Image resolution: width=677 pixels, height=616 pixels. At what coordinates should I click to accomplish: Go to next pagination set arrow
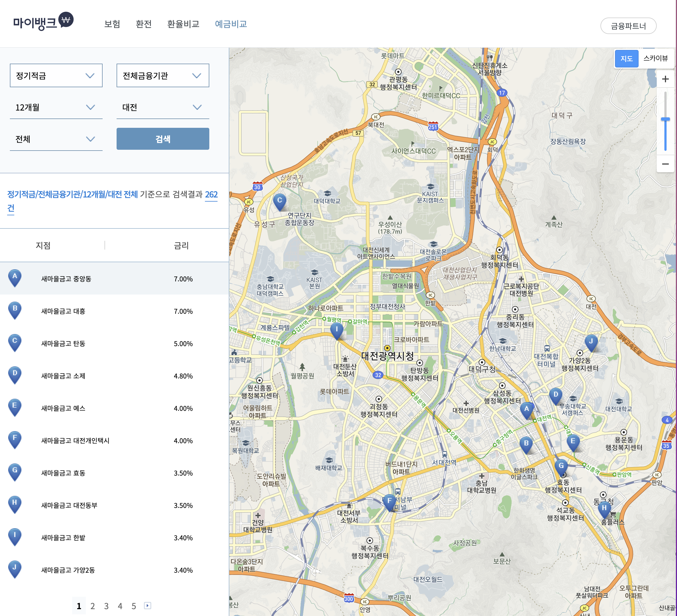pos(147,605)
